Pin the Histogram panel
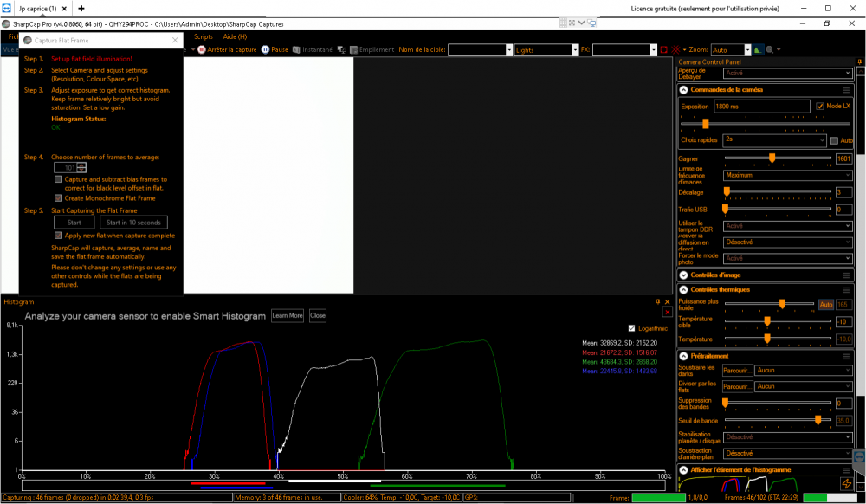This screenshot has width=866, height=504. [x=658, y=302]
